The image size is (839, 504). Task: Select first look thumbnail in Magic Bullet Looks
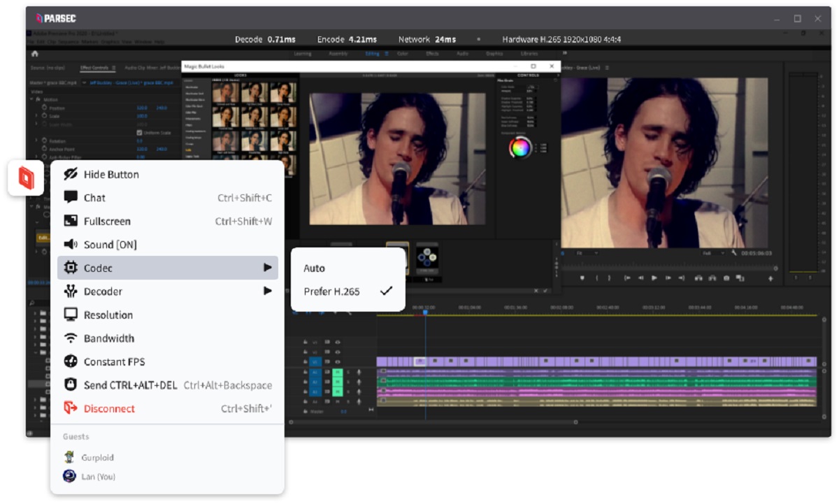pos(225,92)
